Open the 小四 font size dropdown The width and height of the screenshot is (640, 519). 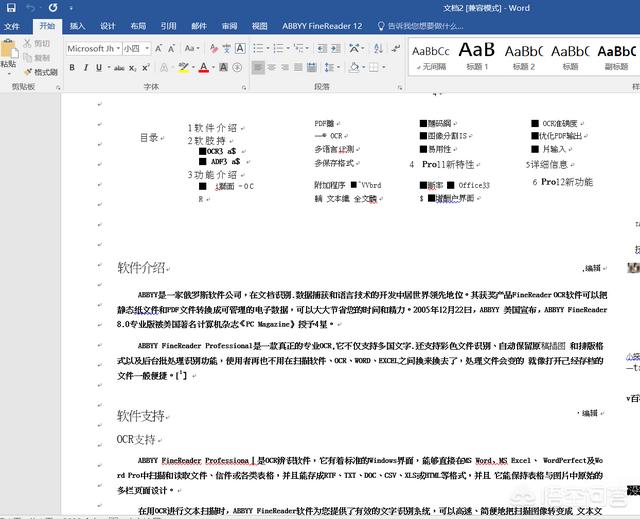coord(147,49)
